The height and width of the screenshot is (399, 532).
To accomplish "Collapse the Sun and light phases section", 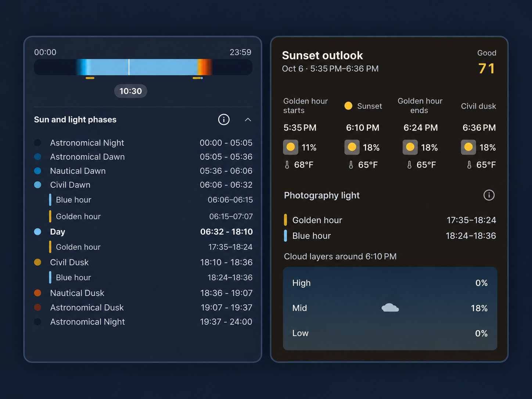I will [x=248, y=119].
